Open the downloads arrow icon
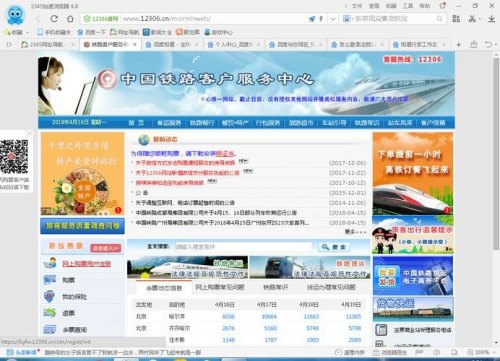This screenshot has height=361, width=500. pyautogui.click(x=491, y=19)
